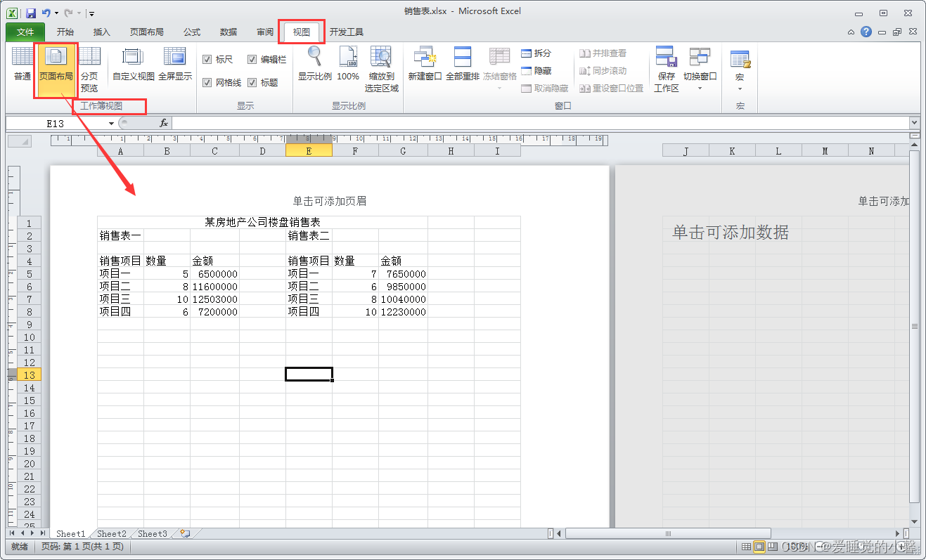This screenshot has width=926, height=560.
Task: Click the vertical scrollbar
Action: (914, 326)
